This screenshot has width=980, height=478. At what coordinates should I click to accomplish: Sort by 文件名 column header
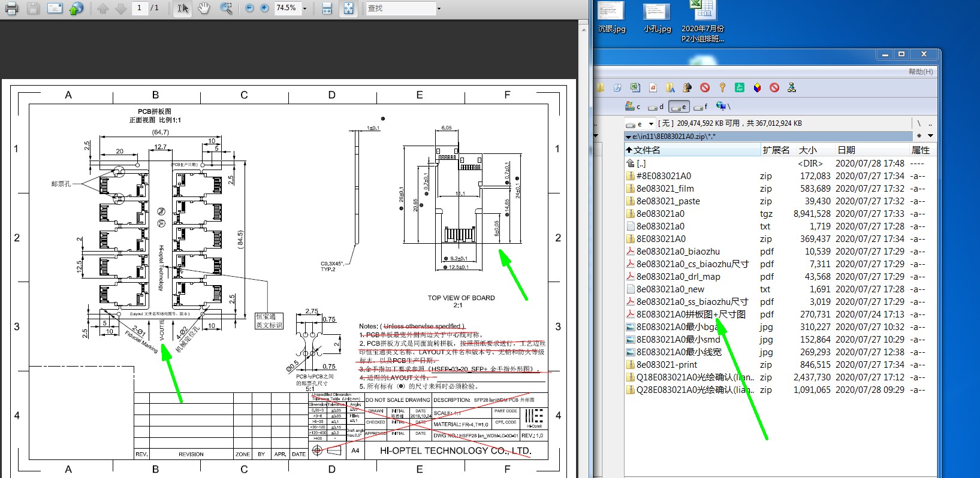pos(692,150)
